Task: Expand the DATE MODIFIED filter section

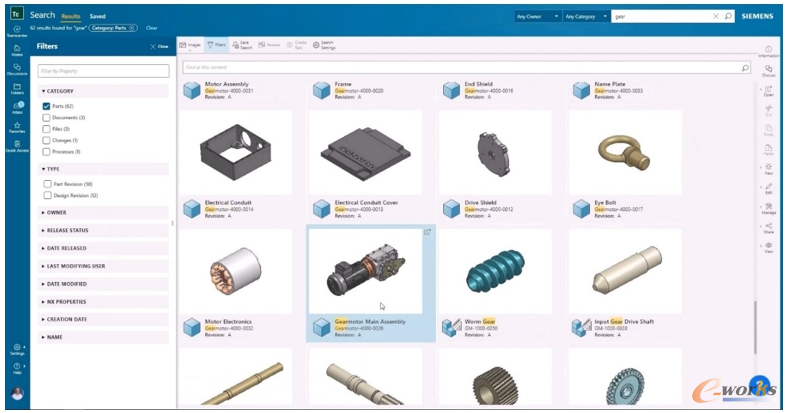Action: (x=103, y=284)
